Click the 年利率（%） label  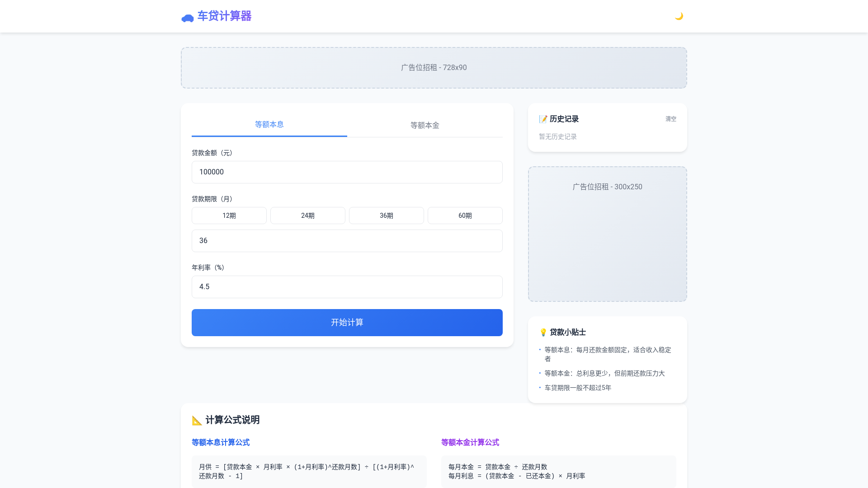click(209, 267)
